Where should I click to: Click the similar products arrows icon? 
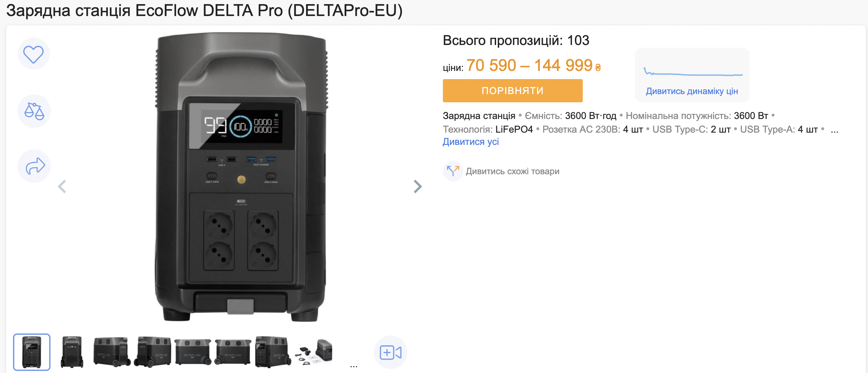453,171
